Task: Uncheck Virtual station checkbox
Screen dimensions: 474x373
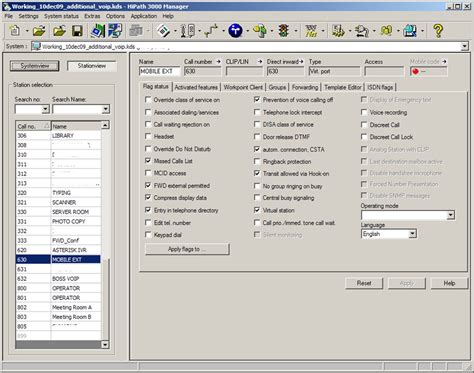Action: point(257,210)
